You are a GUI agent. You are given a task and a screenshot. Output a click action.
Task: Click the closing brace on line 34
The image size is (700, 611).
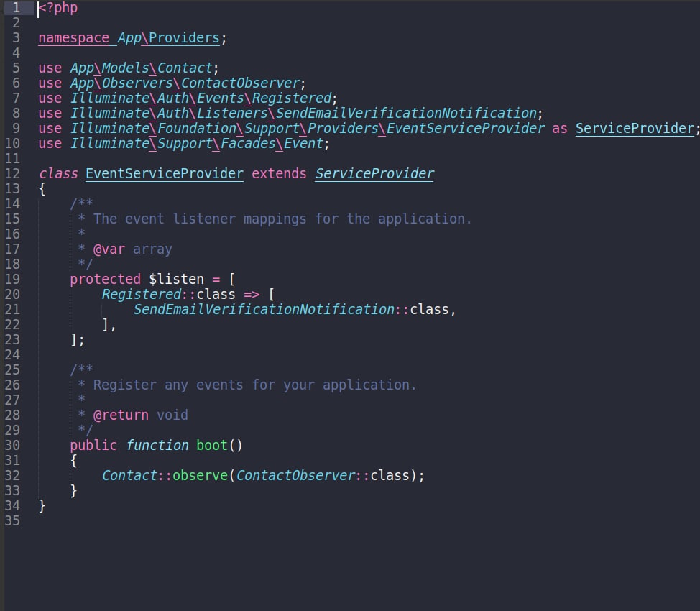point(42,506)
